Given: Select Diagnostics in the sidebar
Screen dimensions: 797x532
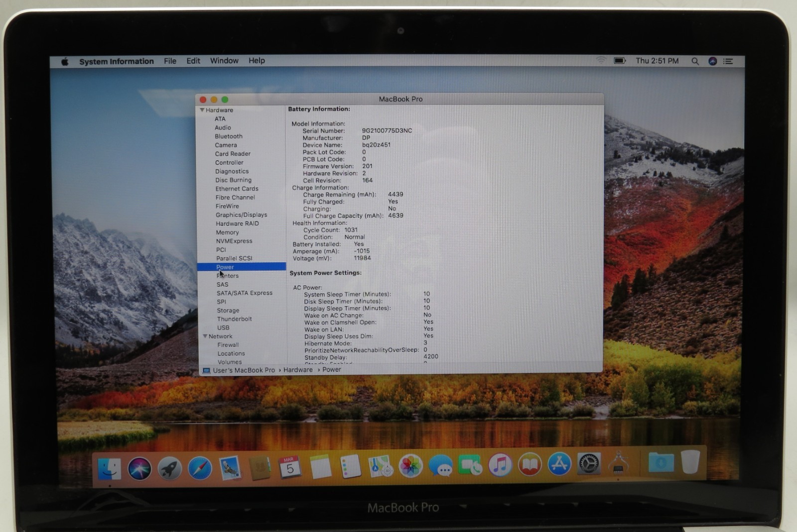Looking at the screenshot, I should click(x=232, y=171).
